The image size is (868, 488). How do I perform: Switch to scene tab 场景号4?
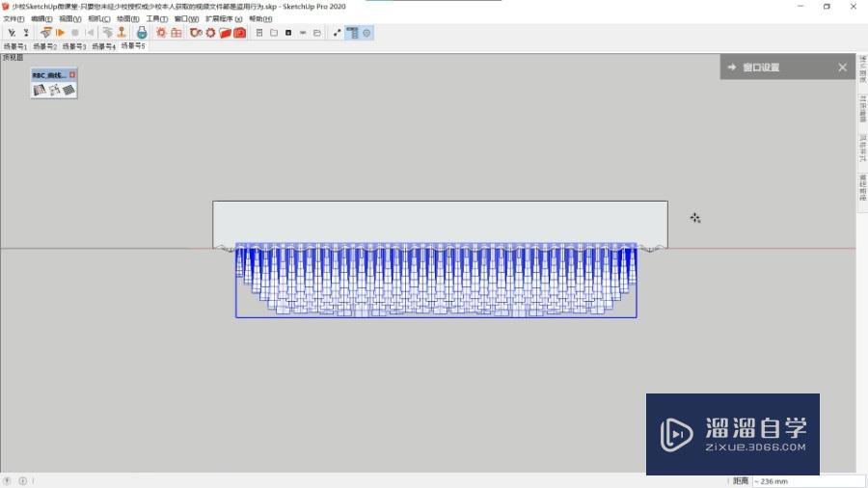point(103,46)
